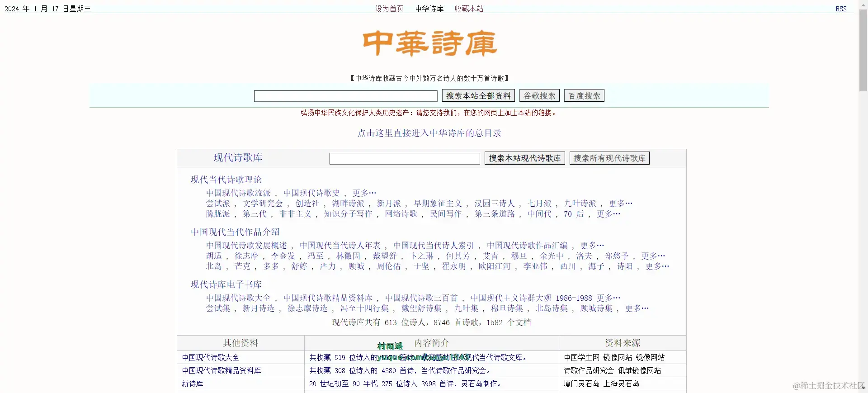The height and width of the screenshot is (393, 868).
Task: Open the 第三条道路 link
Action: 495,214
